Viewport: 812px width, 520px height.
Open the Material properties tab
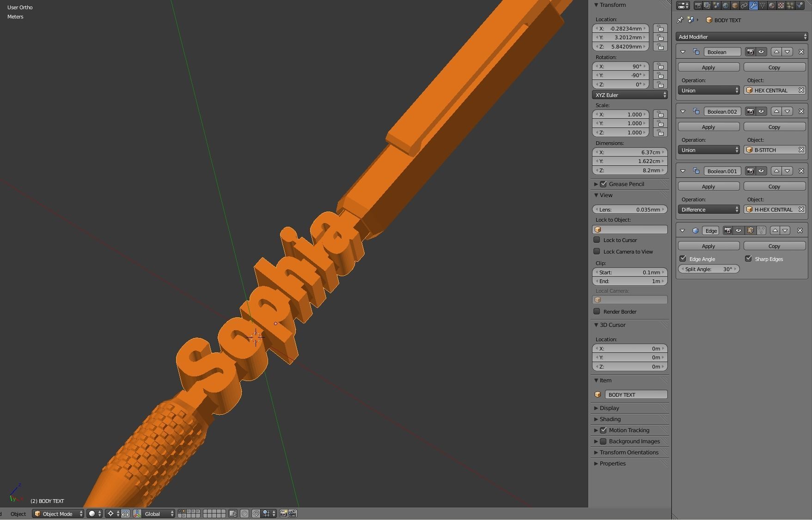772,6
